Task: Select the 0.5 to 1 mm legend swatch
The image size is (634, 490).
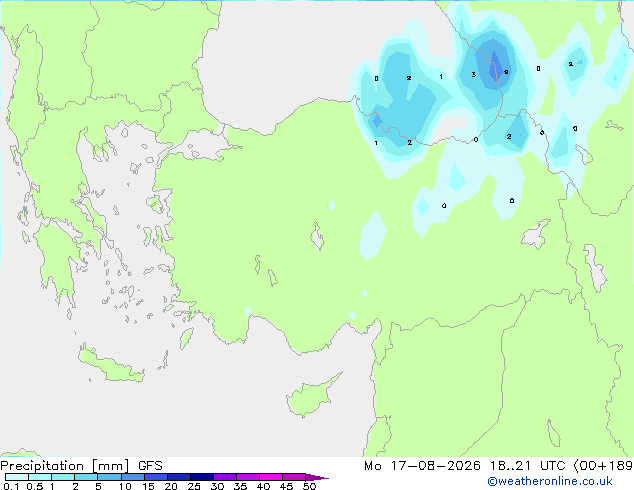Action: (x=40, y=477)
